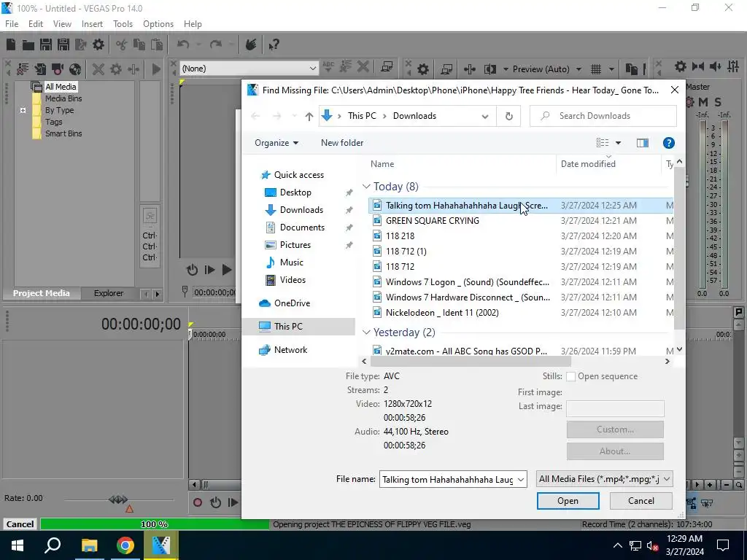Click the New project icon in VEGAS toolbar
This screenshot has width=747, height=560.
point(11,44)
